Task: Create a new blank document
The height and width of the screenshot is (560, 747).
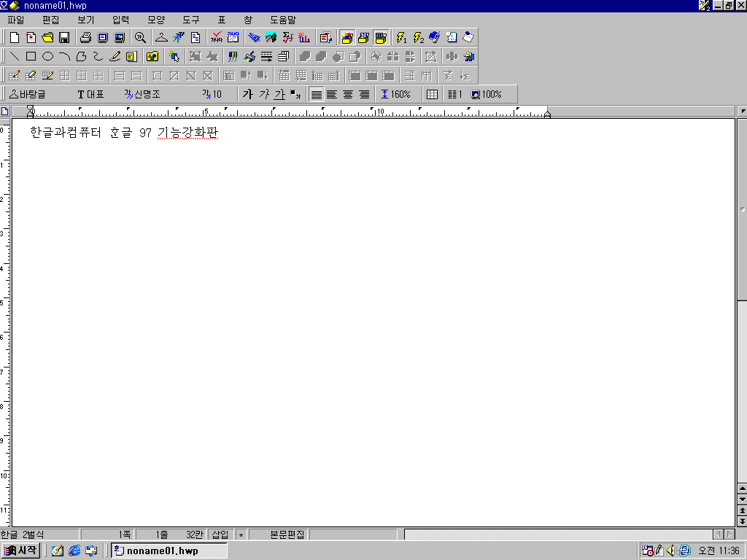Action: pyautogui.click(x=15, y=37)
